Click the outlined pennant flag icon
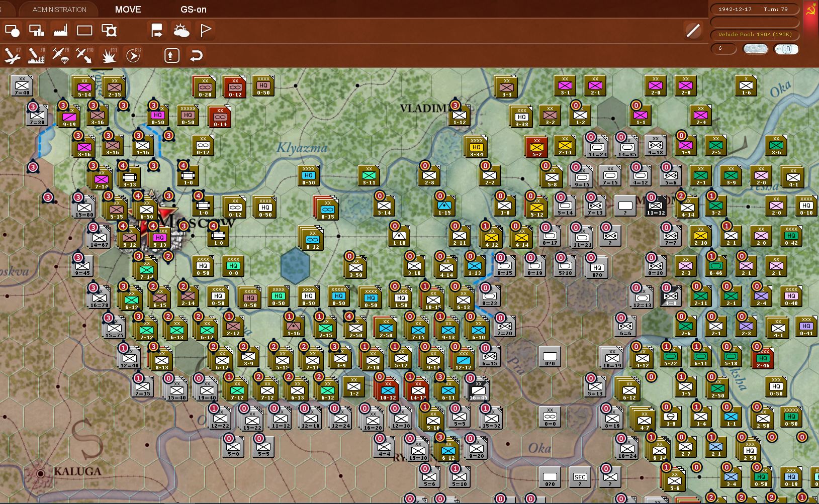819x504 pixels. [206, 31]
